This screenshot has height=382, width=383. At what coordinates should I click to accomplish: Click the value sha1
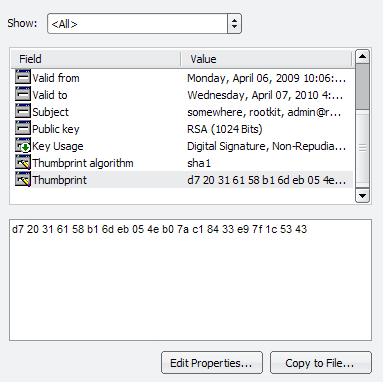point(199,163)
